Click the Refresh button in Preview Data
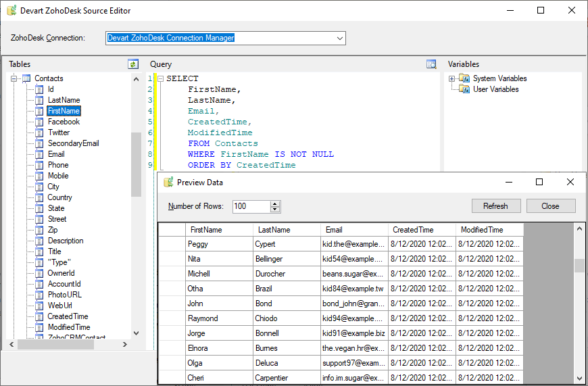 (495, 206)
